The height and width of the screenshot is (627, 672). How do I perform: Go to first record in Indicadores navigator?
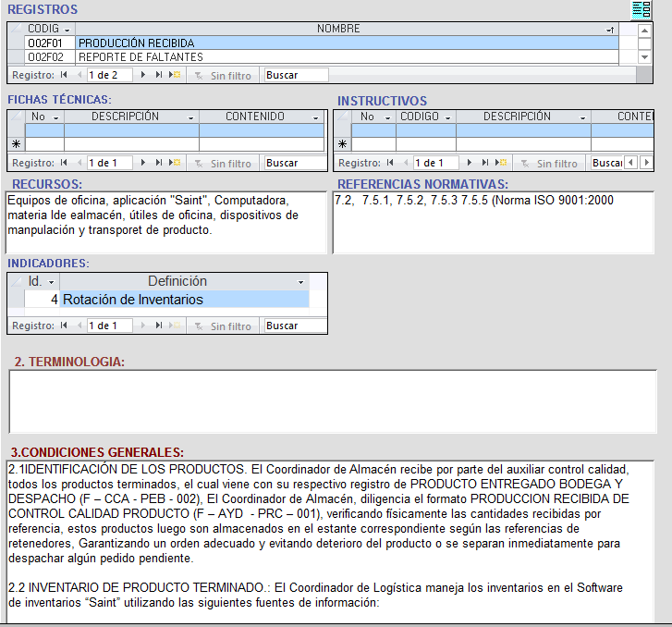click(x=64, y=326)
